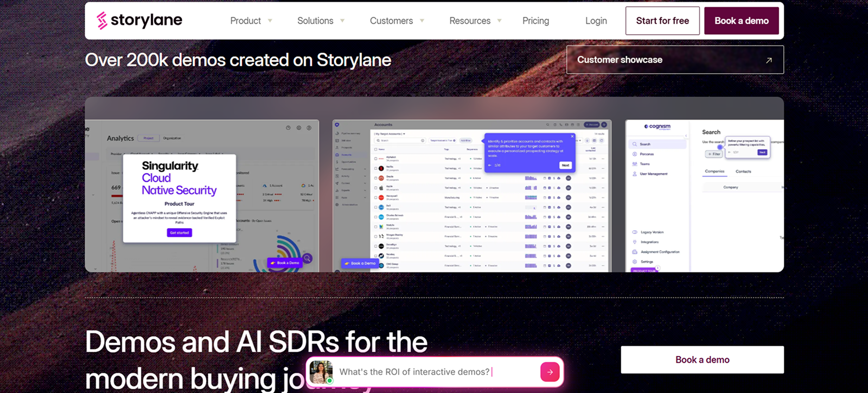Submit the chat question arrow button
The width and height of the screenshot is (868, 393).
(x=550, y=372)
